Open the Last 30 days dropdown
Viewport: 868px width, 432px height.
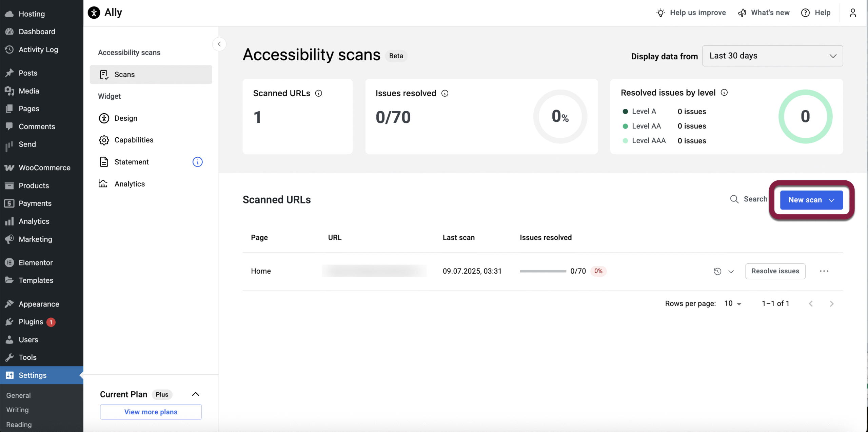[772, 56]
